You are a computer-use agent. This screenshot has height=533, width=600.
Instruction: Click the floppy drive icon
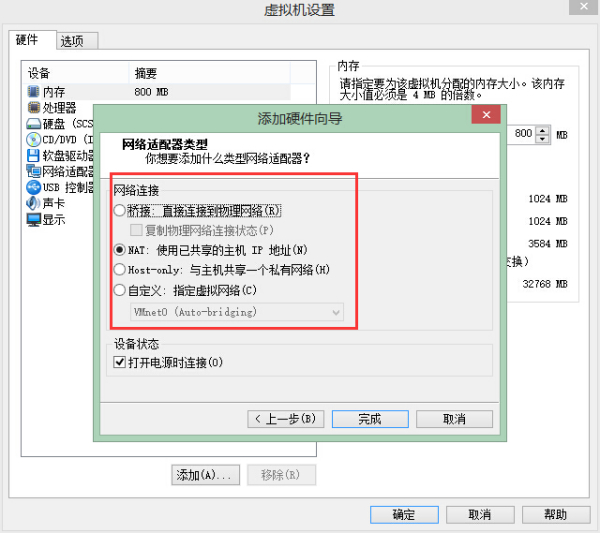point(33,155)
